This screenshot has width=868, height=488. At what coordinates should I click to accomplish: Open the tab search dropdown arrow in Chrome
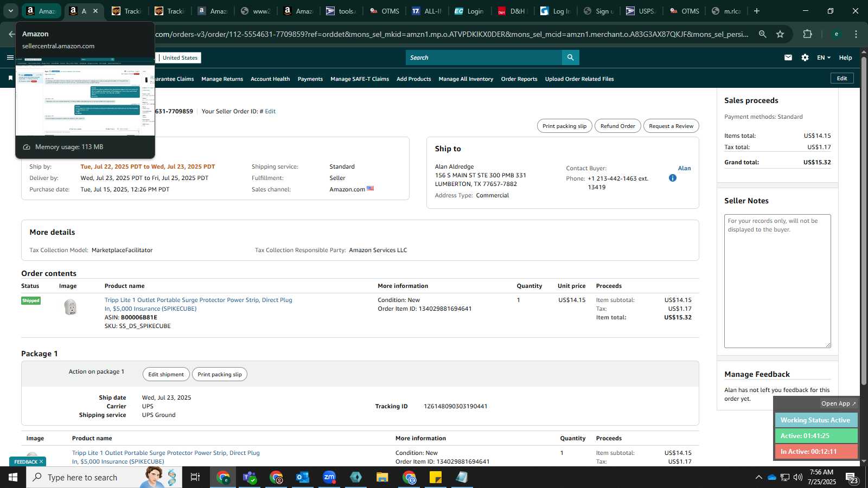(x=10, y=11)
